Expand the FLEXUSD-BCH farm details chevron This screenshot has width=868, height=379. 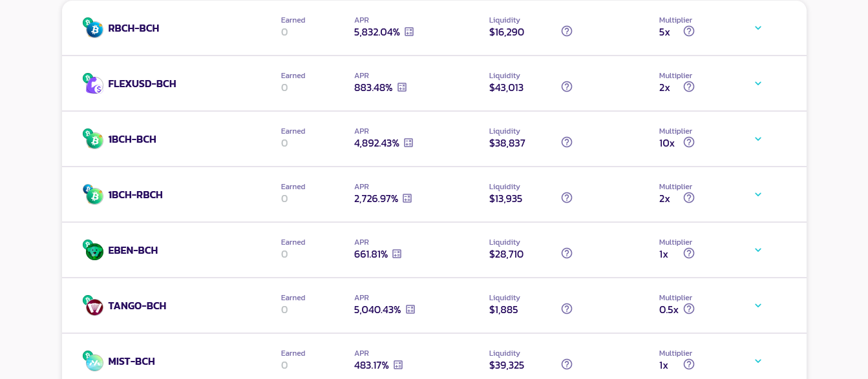click(758, 83)
